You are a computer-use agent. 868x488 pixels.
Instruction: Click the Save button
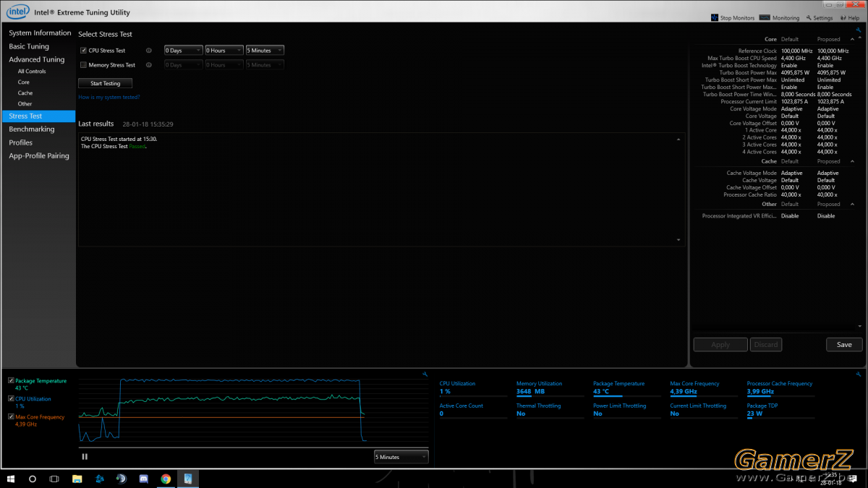click(844, 345)
